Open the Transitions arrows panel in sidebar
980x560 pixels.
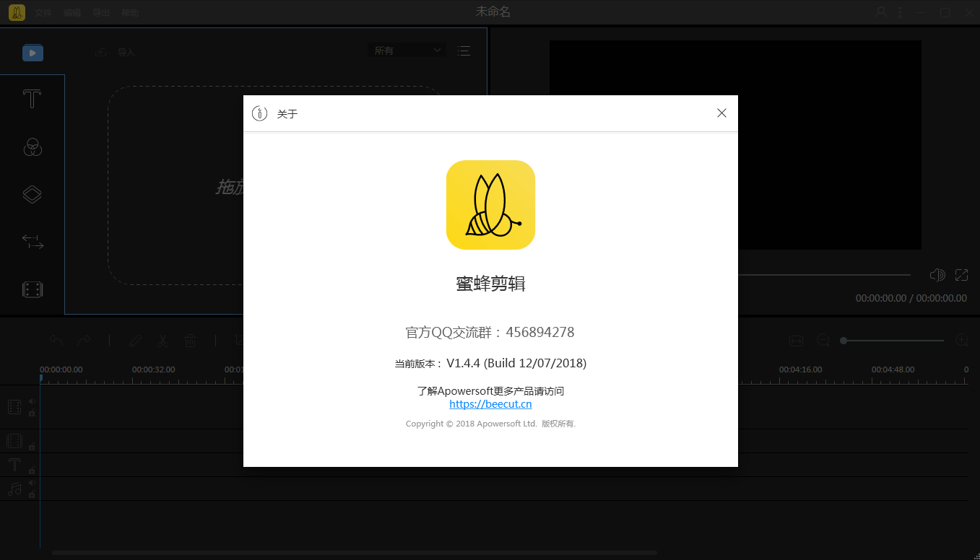pos(32,242)
